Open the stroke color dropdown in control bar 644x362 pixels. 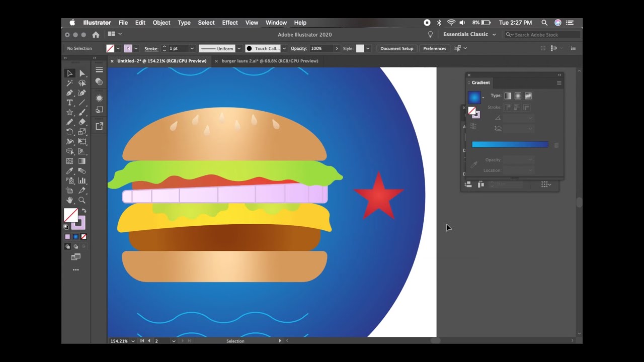pos(136,49)
